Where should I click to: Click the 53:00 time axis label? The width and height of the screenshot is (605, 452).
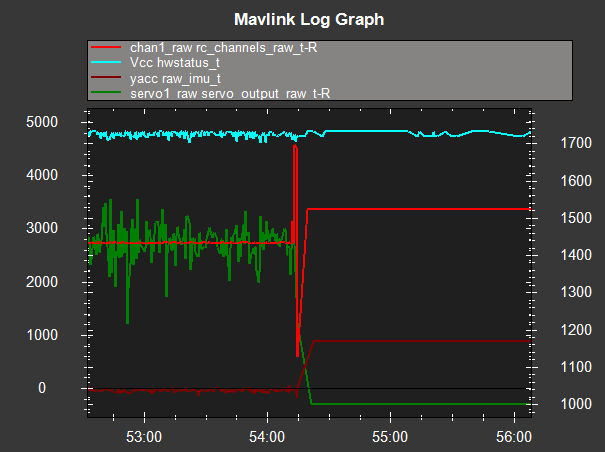pyautogui.click(x=144, y=437)
